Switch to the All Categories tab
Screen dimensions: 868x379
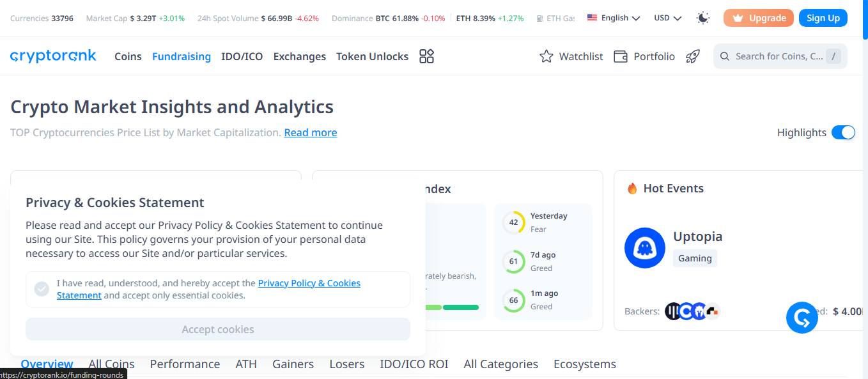click(x=501, y=364)
